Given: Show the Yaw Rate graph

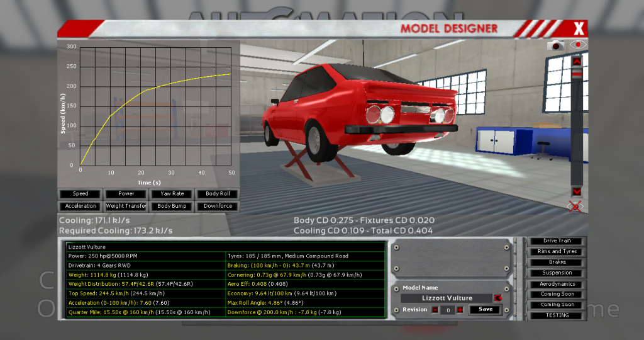Looking at the screenshot, I should click(x=172, y=194).
